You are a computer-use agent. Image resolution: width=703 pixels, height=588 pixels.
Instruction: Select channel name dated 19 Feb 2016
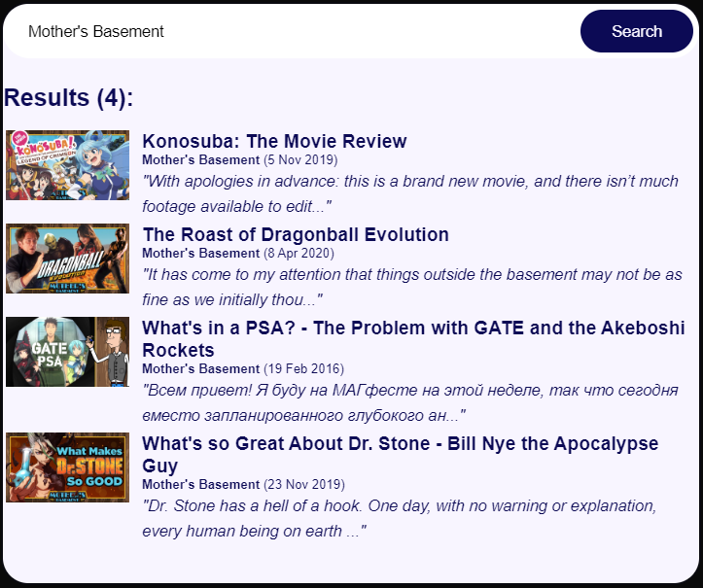201,369
